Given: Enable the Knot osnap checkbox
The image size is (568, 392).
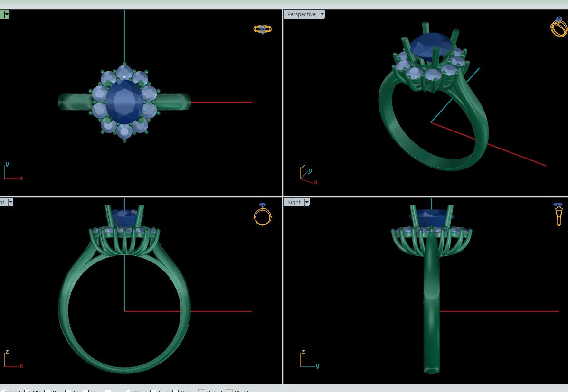Looking at the screenshot, I should (153, 391).
